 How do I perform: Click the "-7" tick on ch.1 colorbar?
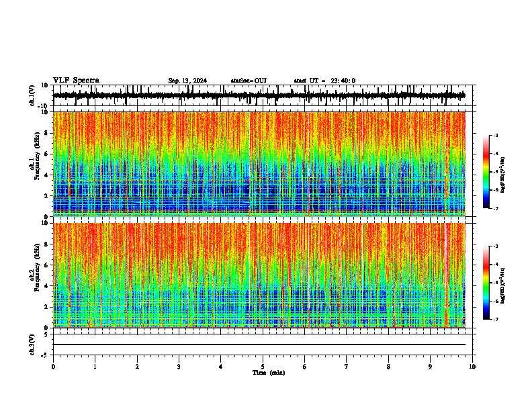click(495, 208)
